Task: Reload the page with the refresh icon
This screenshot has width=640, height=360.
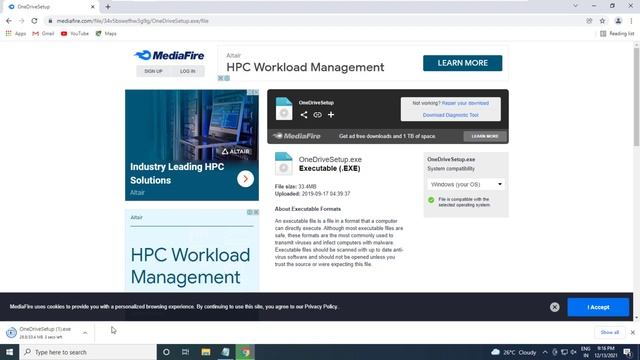Action: pos(34,21)
